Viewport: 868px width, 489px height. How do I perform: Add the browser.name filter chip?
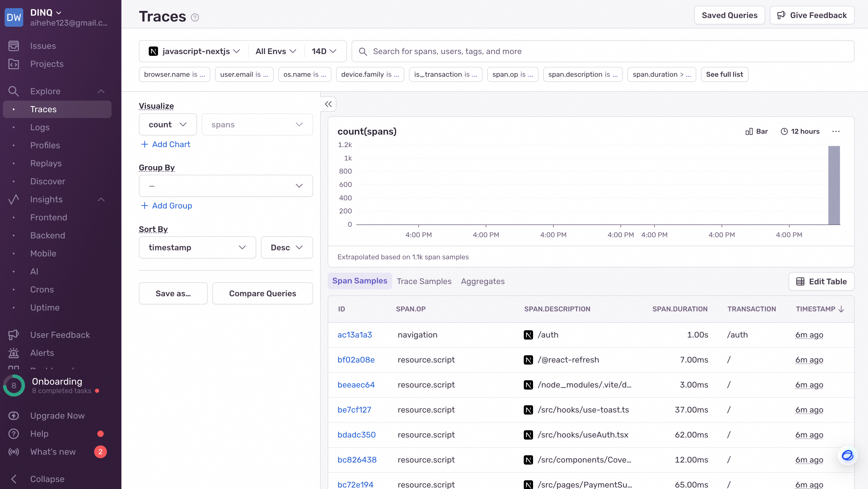click(x=175, y=74)
